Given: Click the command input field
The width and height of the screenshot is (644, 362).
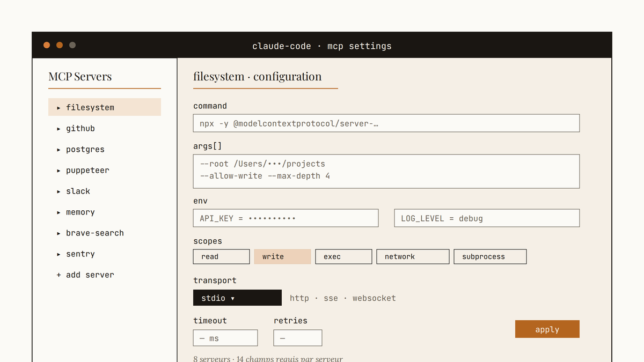Looking at the screenshot, I should [x=386, y=123].
